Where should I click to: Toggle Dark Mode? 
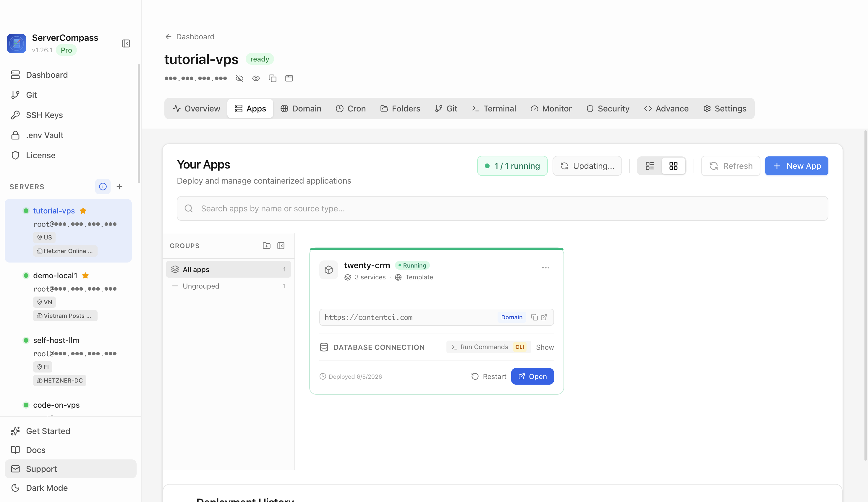point(71,488)
